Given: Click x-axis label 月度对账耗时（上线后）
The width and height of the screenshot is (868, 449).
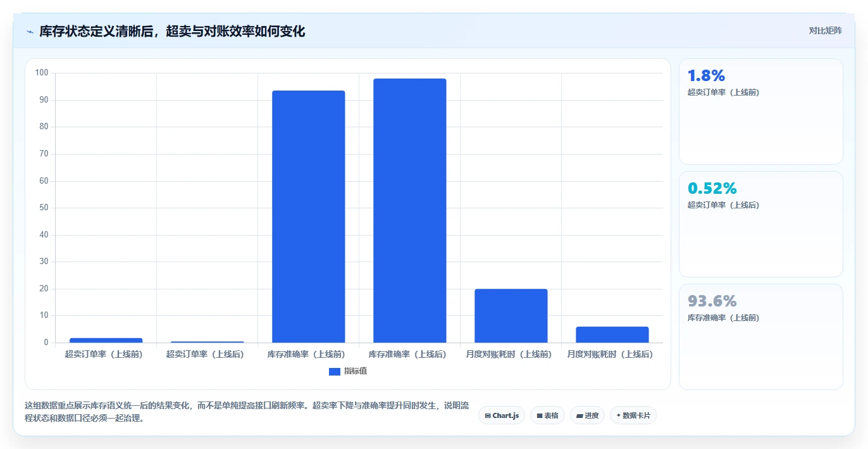Looking at the screenshot, I should coord(611,355).
